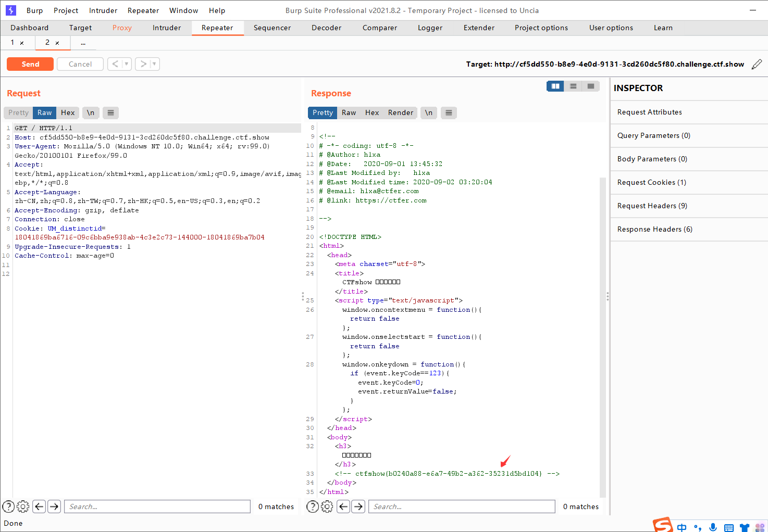Open request message editor menu icon
The height and width of the screenshot is (532, 768).
[x=110, y=112]
